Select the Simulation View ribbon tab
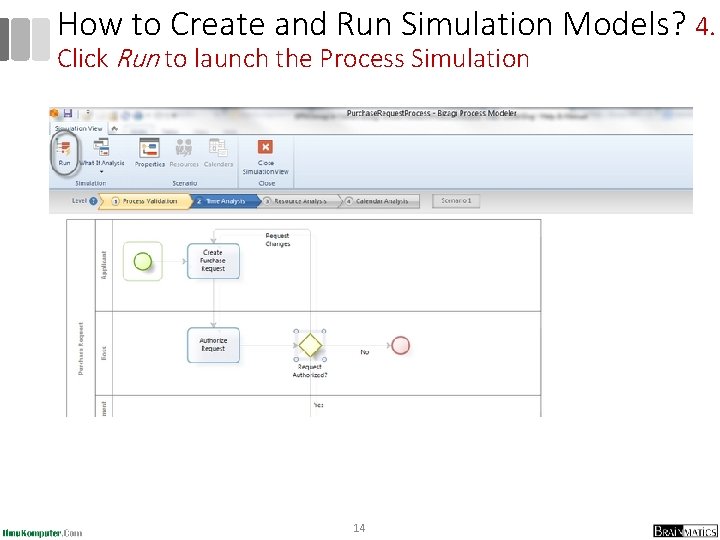This screenshot has width=720, height=540. [79, 129]
